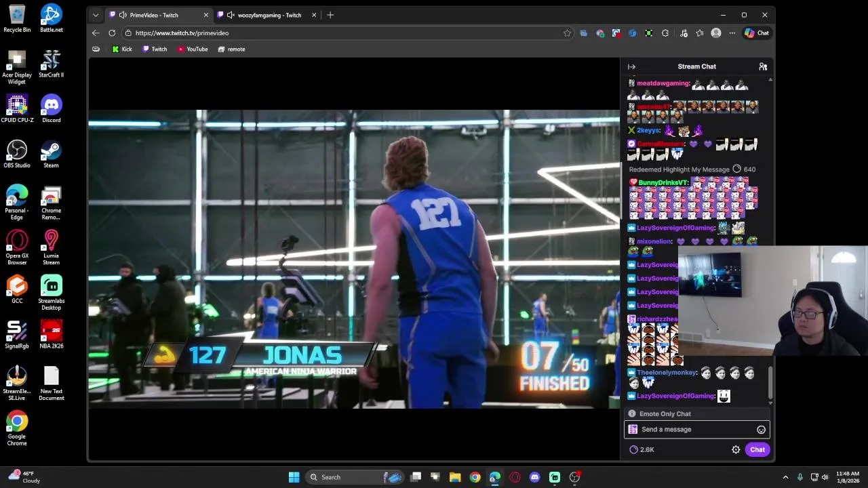The width and height of the screenshot is (868, 488).
Task: Close the PrimeVideo tab
Action: 206,15
